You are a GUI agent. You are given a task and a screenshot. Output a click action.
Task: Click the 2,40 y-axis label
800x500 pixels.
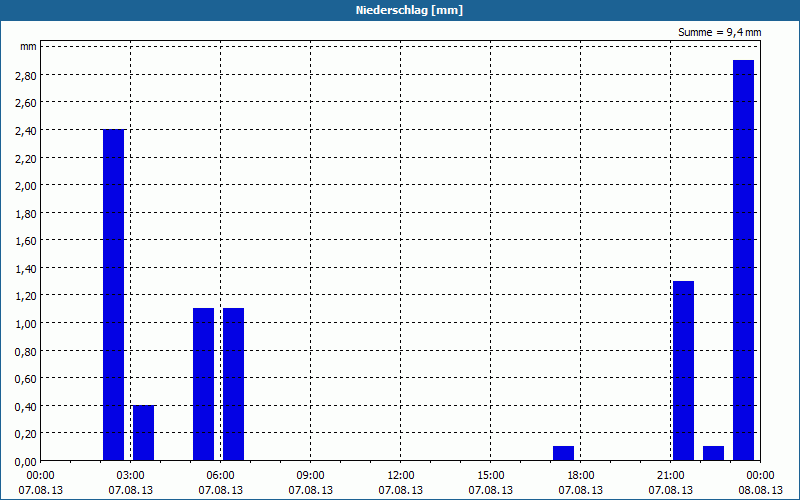27,131
